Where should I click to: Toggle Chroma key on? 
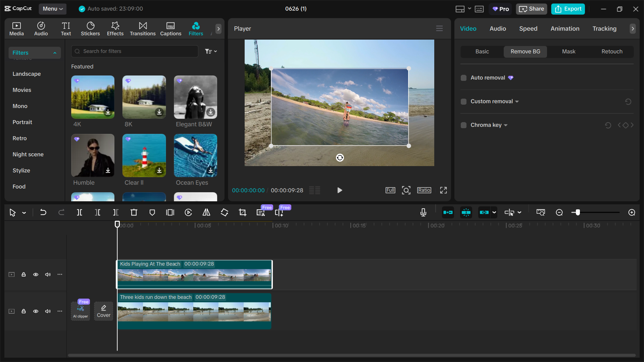[463, 125]
